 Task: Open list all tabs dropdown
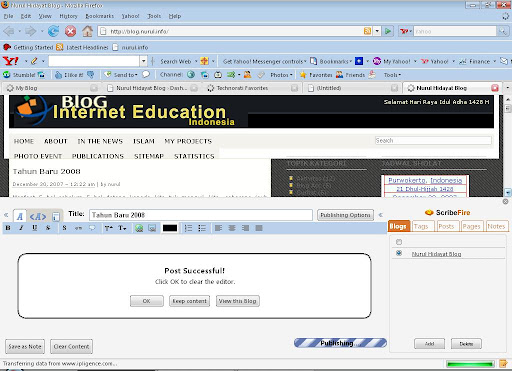507,88
